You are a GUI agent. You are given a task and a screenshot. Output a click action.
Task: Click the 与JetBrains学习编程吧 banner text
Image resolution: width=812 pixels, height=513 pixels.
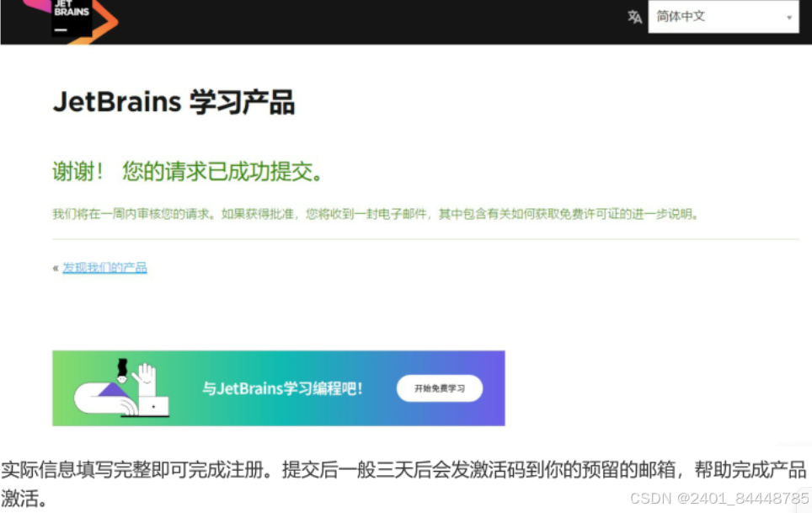coord(282,388)
